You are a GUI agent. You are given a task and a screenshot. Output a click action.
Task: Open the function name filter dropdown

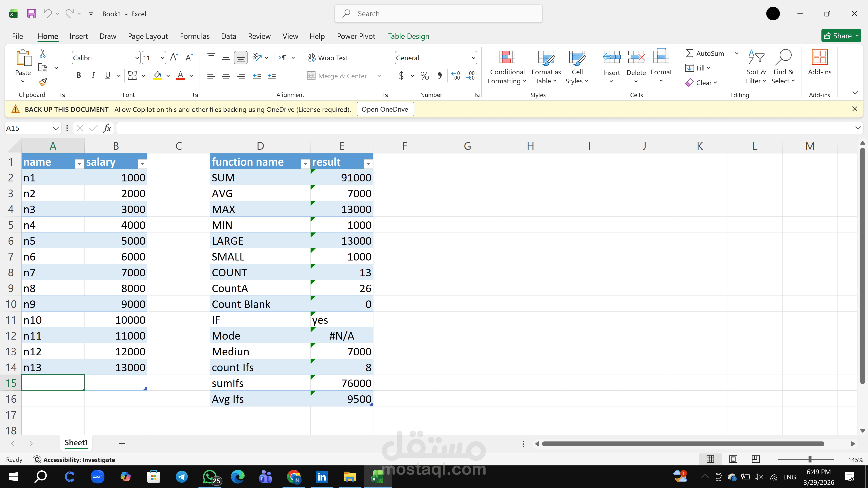click(x=305, y=164)
